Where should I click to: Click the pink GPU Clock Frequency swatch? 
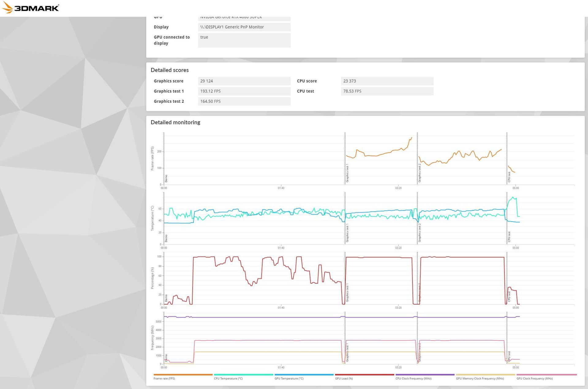pyautogui.click(x=546, y=375)
